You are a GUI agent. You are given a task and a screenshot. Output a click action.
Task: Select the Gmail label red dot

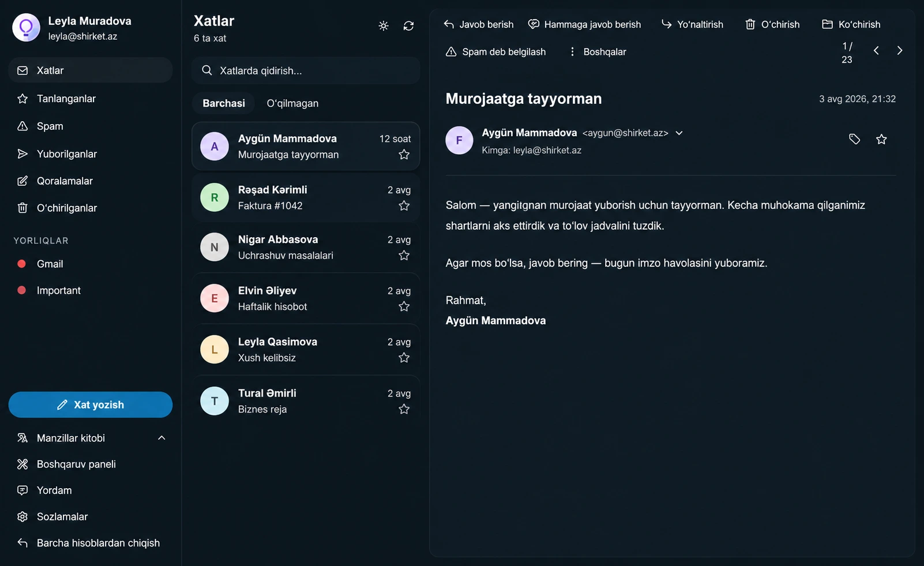coord(22,264)
